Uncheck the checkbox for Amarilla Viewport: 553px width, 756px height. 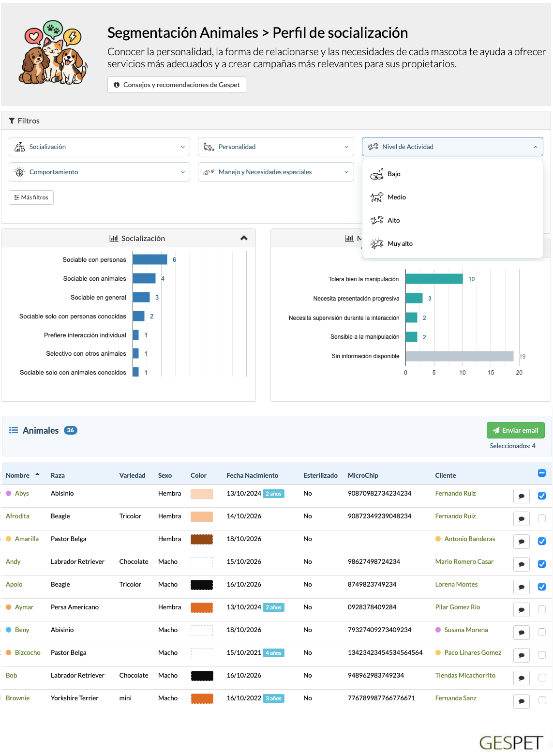(542, 541)
